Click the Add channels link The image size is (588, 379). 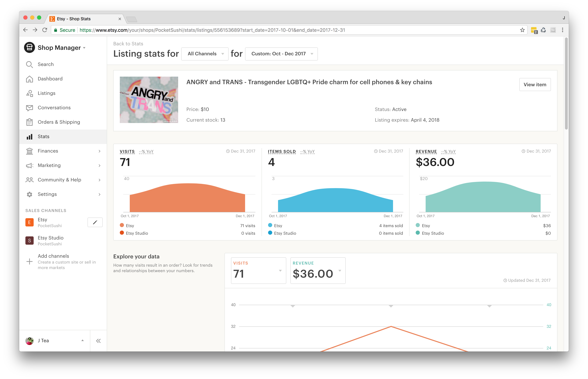pyautogui.click(x=53, y=256)
